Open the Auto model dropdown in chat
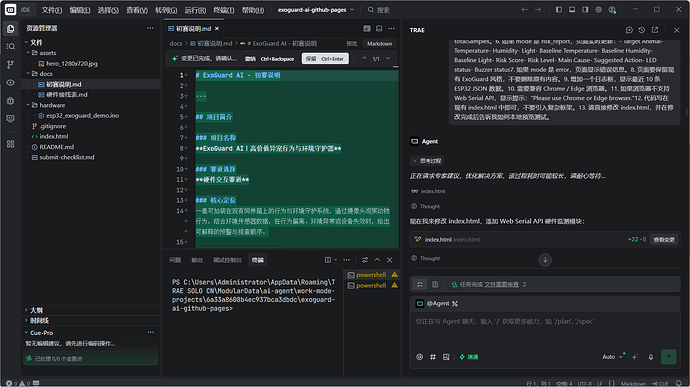The width and height of the screenshot is (690, 387). coord(612,357)
